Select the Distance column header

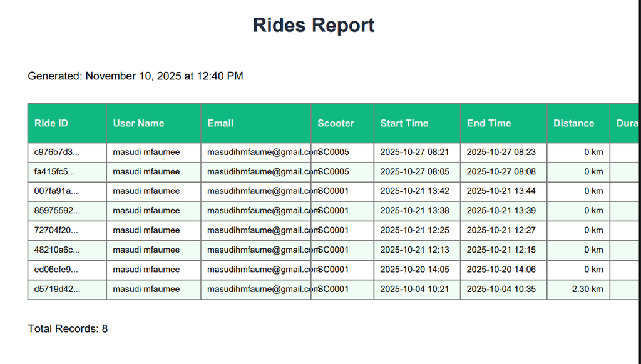(x=573, y=123)
